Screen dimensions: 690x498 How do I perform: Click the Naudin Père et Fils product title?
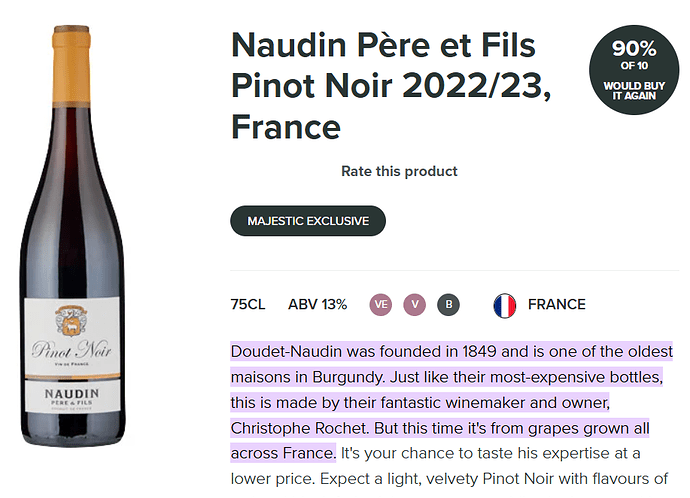[391, 86]
